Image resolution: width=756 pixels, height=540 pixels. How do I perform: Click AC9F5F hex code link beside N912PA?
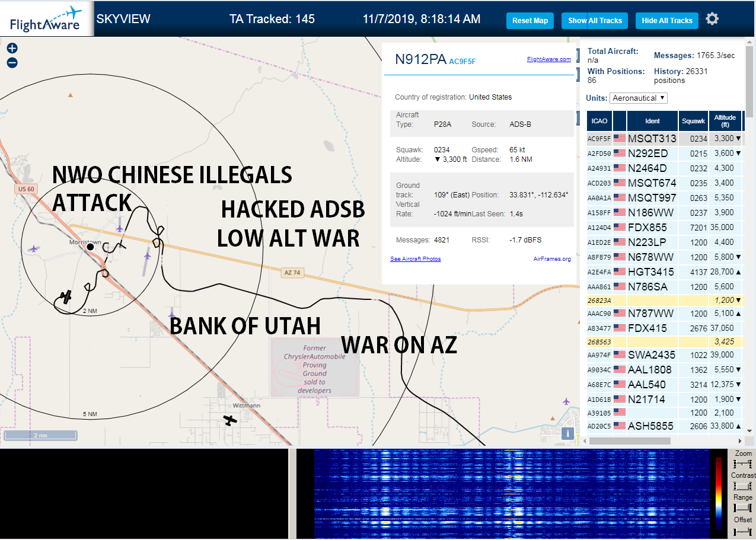462,61
